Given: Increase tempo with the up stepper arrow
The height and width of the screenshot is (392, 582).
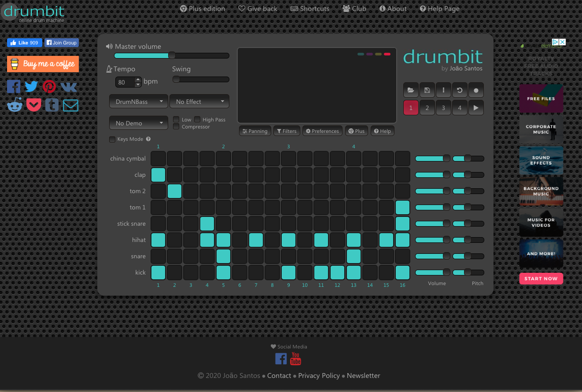Looking at the screenshot, I should pyautogui.click(x=138, y=80).
